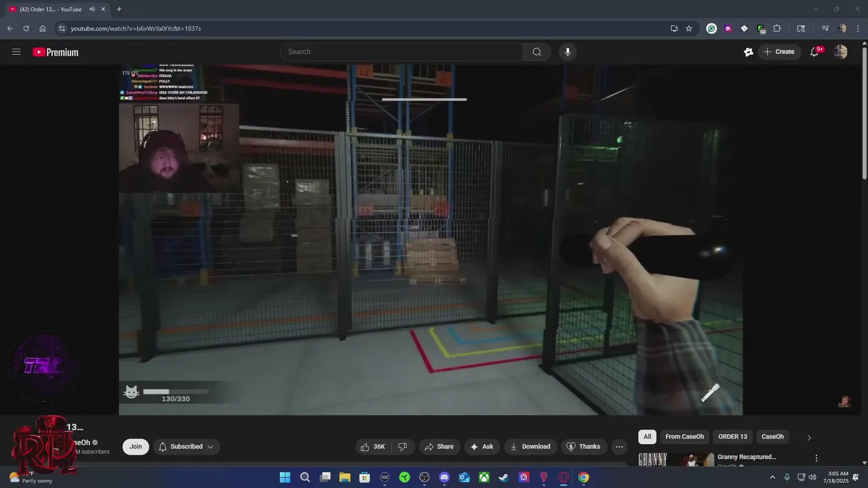Screen dimensions: 868x488
Task: Open the YouTube account avatar menu
Action: pyautogui.click(x=840, y=52)
